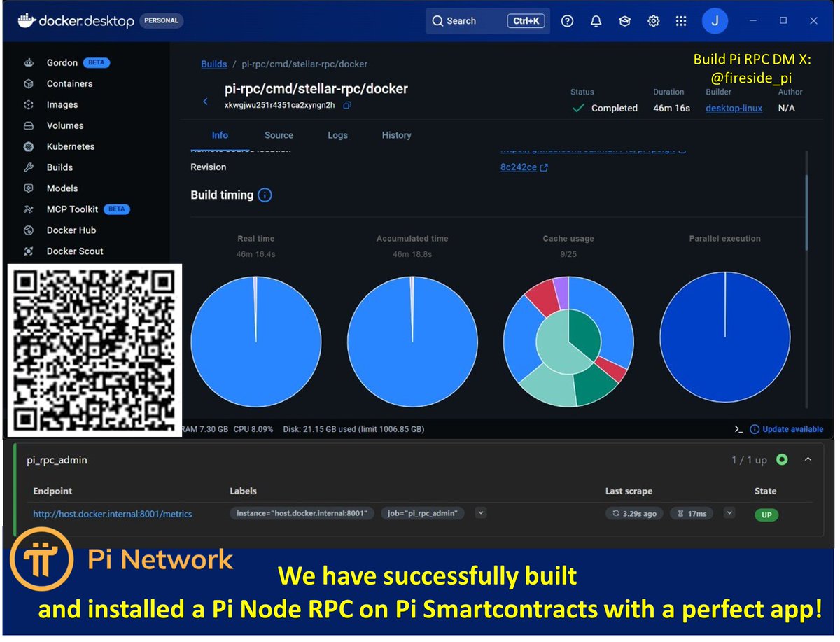Click the Ctrl+K shortcut badge
This screenshot has height=642, width=840.
[526, 21]
